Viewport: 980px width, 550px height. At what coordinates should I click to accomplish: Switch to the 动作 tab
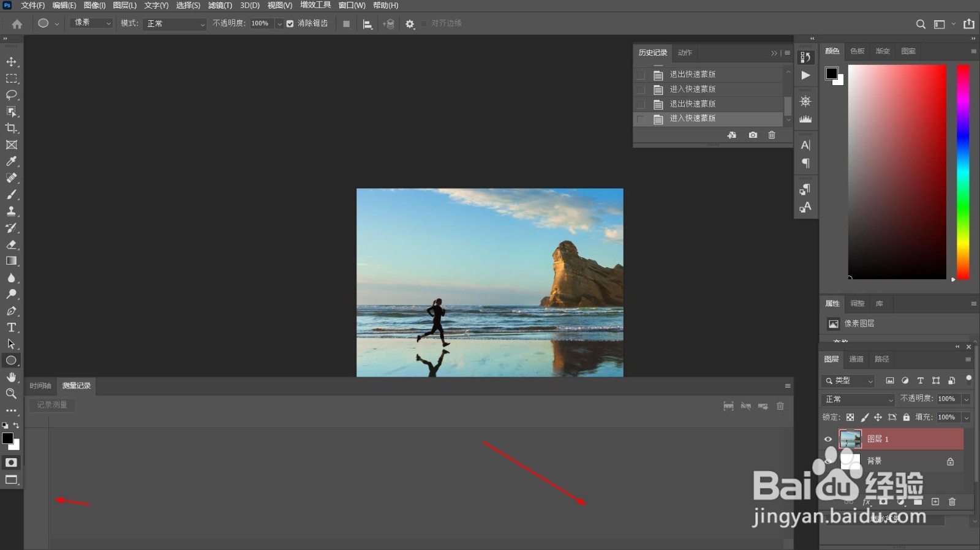(685, 53)
